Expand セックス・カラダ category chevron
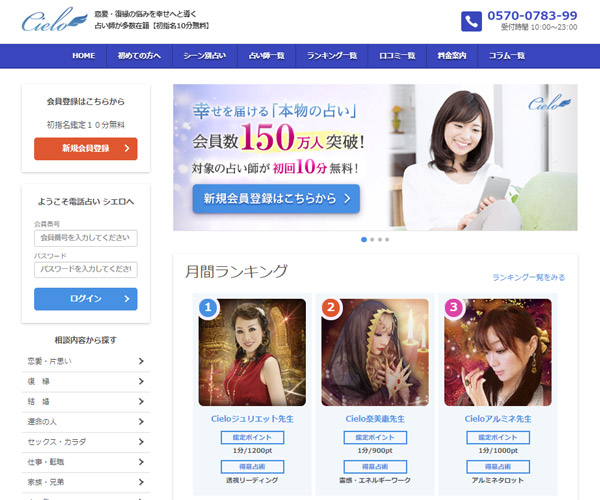600x500 pixels. pos(141,441)
